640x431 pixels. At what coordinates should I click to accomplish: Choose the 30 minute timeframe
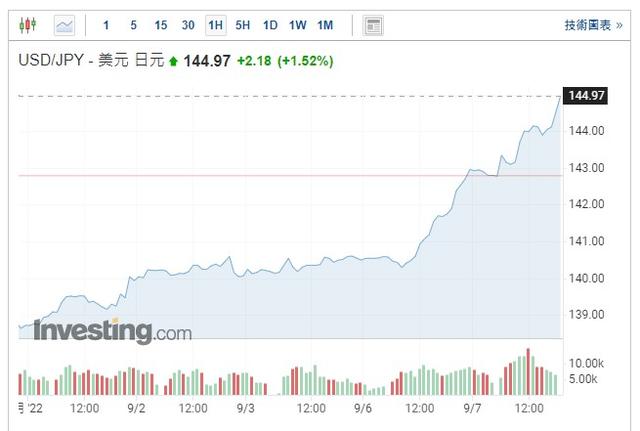pyautogui.click(x=188, y=25)
